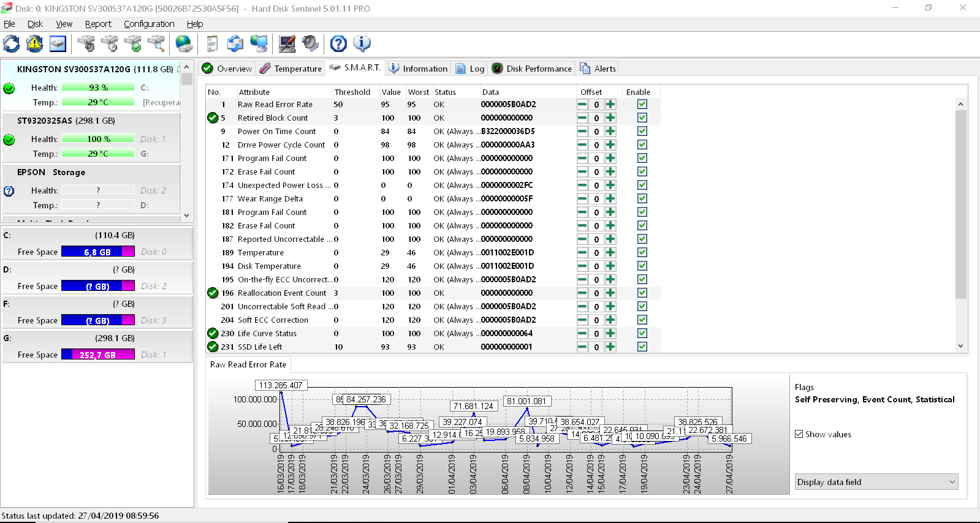Click the green health icon for ST9320325AS disk

coord(9,140)
